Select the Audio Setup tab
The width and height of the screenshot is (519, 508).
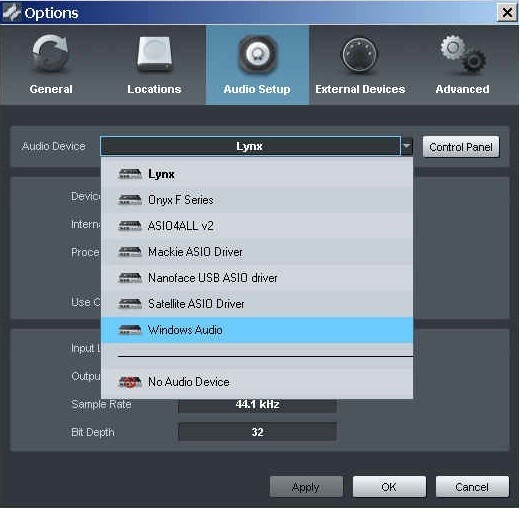click(257, 65)
